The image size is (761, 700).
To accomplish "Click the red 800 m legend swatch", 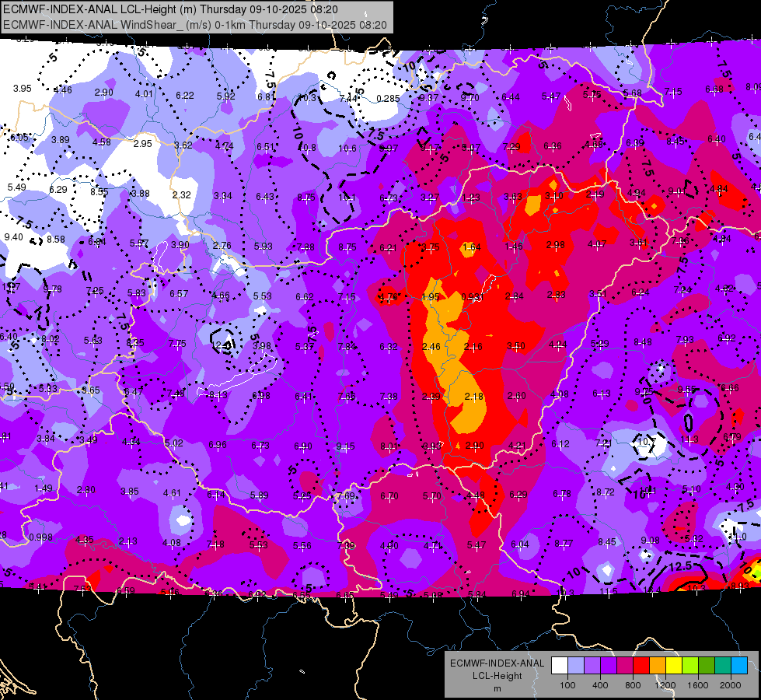I will pyautogui.click(x=641, y=666).
